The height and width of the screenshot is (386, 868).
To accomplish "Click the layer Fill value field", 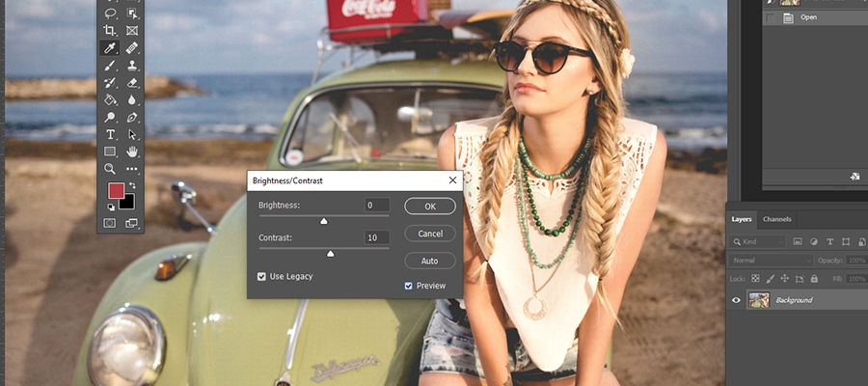I will tap(857, 279).
